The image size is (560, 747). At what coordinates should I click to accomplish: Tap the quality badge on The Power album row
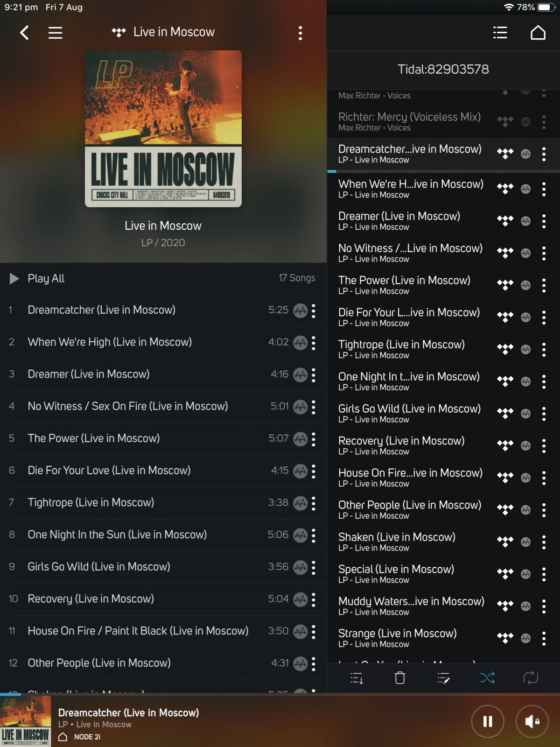[301, 439]
